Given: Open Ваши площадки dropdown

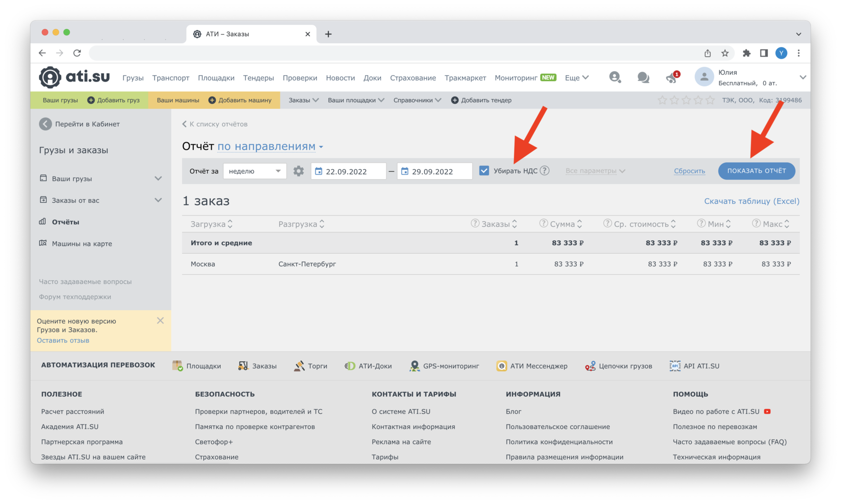Looking at the screenshot, I should (356, 100).
